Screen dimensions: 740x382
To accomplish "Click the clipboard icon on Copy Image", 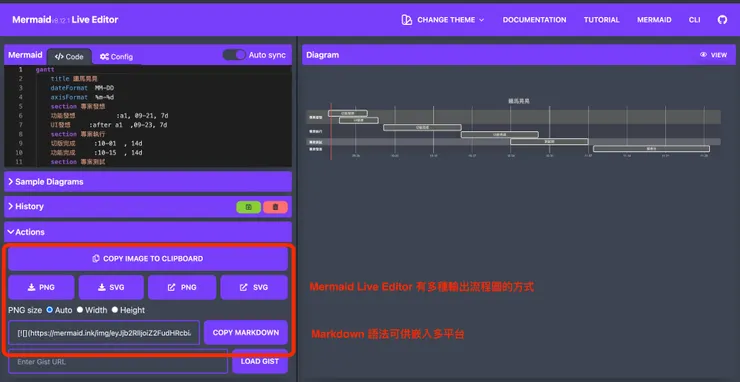I will (96, 259).
